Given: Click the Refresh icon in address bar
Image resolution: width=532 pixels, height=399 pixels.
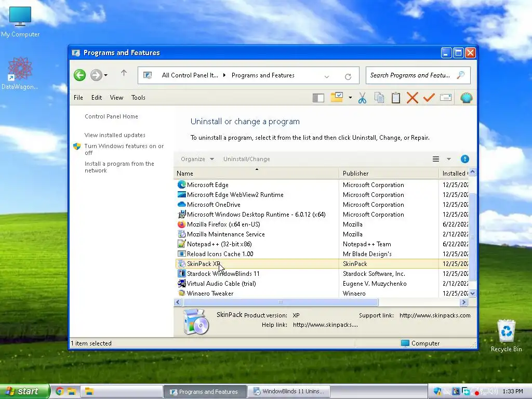Looking at the screenshot, I should pyautogui.click(x=348, y=77).
